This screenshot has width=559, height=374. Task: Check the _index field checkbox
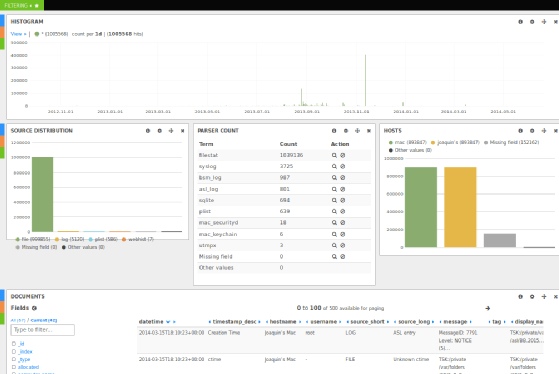click(x=14, y=352)
